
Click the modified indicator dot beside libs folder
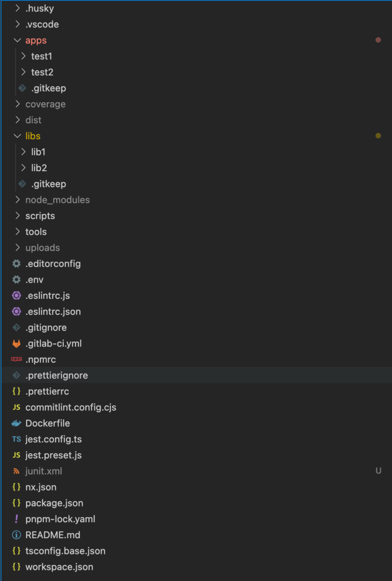pos(378,135)
